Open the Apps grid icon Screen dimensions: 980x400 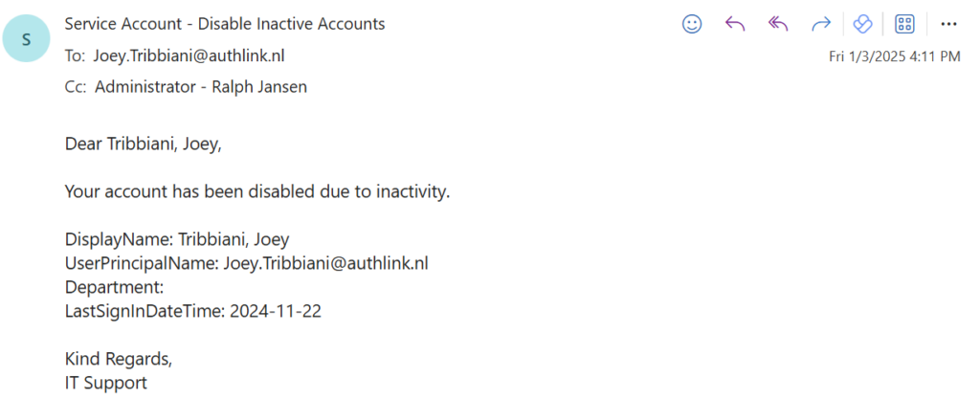904,24
